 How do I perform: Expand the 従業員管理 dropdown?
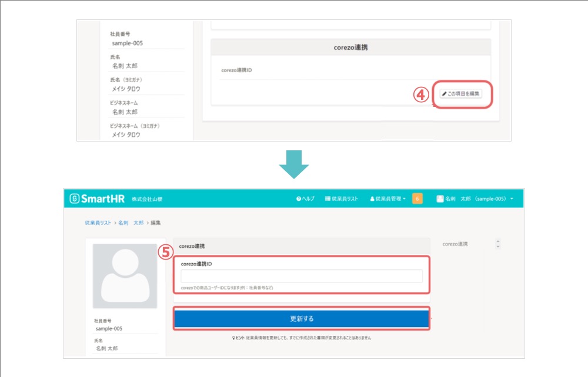(x=387, y=199)
